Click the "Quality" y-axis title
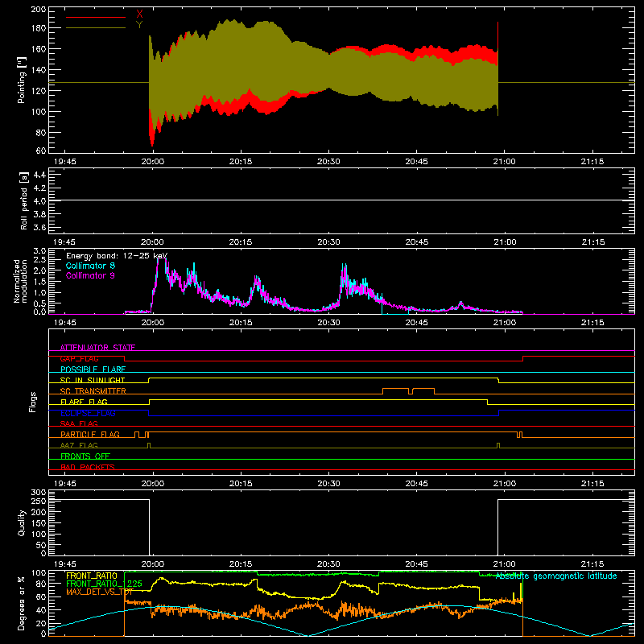Image resolution: width=644 pixels, height=644 pixels. pos(22,522)
